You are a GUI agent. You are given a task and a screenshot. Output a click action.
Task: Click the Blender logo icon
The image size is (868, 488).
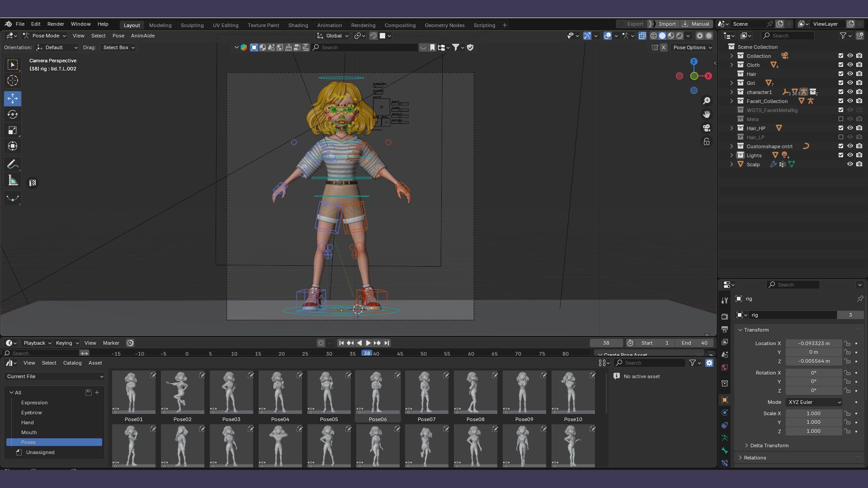[x=8, y=24]
